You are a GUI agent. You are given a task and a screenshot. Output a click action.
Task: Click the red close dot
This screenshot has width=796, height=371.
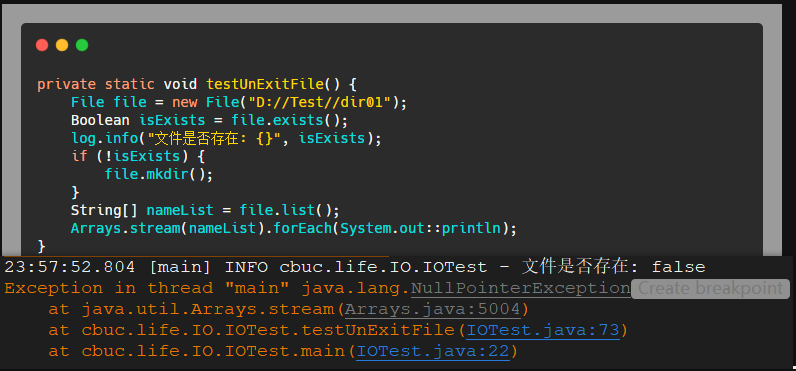42,45
